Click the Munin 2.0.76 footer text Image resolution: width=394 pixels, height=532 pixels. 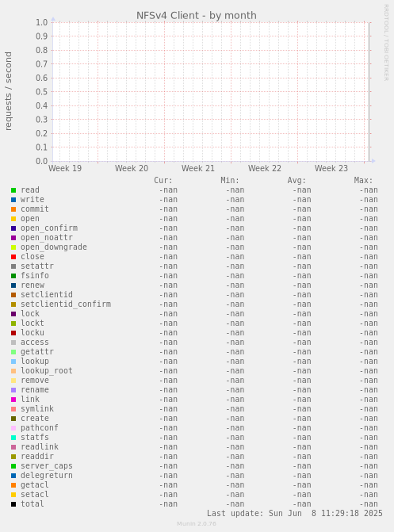[197, 524]
